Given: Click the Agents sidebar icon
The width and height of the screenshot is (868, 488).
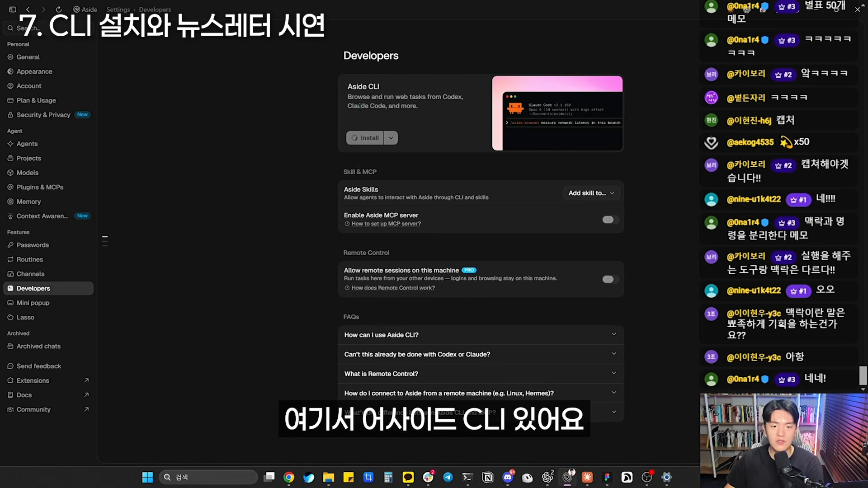Looking at the screenshot, I should 10,144.
